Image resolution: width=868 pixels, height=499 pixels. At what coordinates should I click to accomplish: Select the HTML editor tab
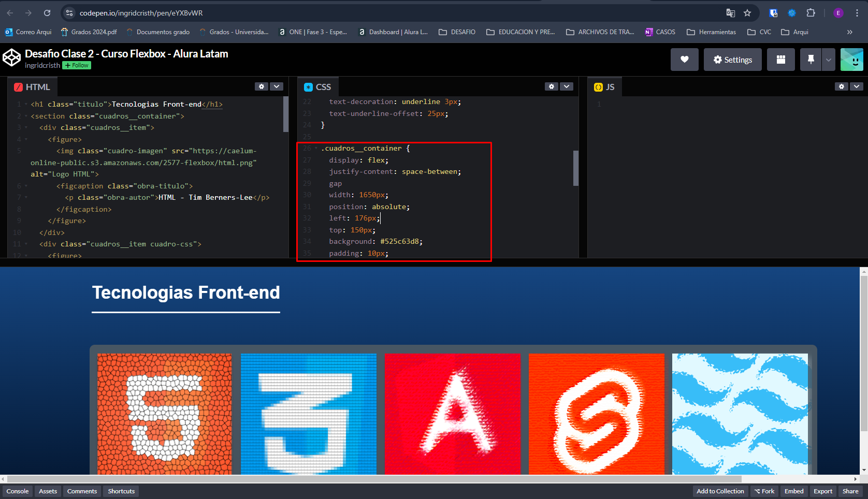click(x=32, y=87)
